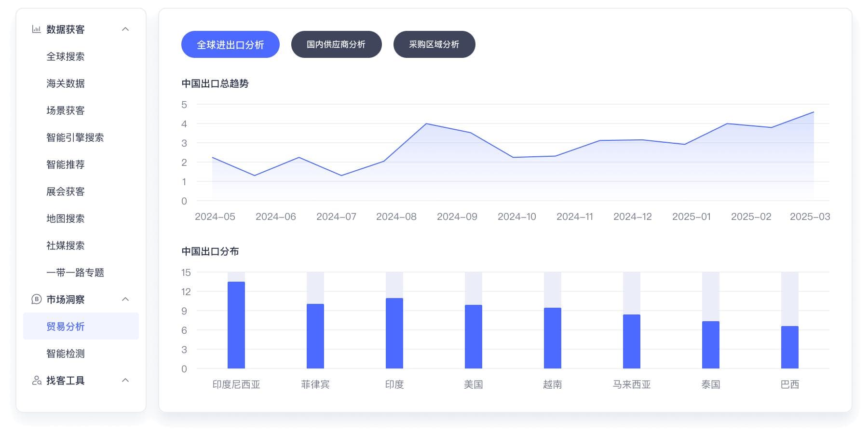Click the 美国 axis label
Screen dimensions: 868x436
pyautogui.click(x=474, y=384)
